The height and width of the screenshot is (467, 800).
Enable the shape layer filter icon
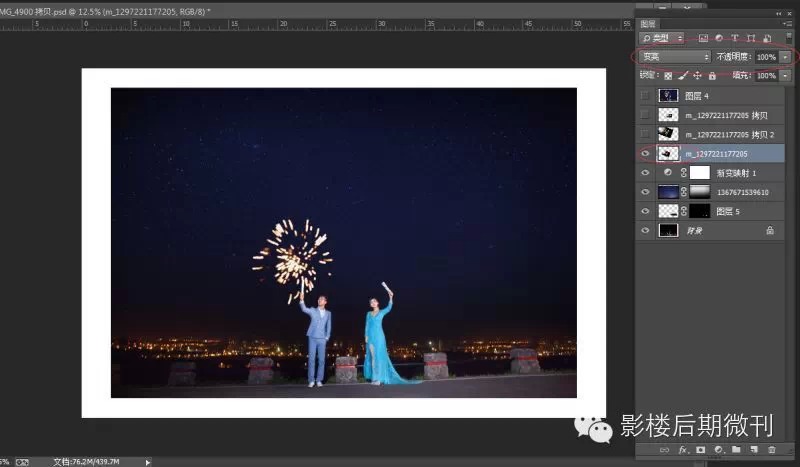pos(751,38)
